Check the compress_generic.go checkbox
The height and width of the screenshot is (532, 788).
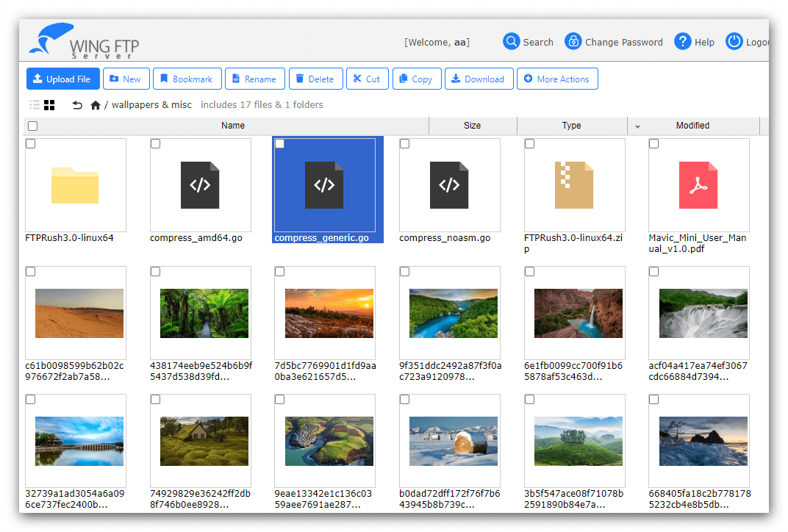point(280,144)
